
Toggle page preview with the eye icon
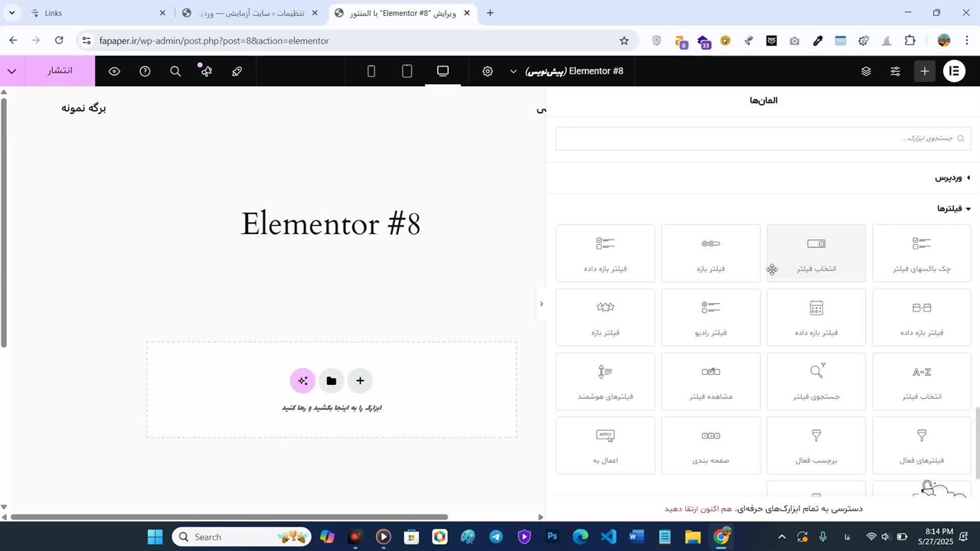click(114, 71)
